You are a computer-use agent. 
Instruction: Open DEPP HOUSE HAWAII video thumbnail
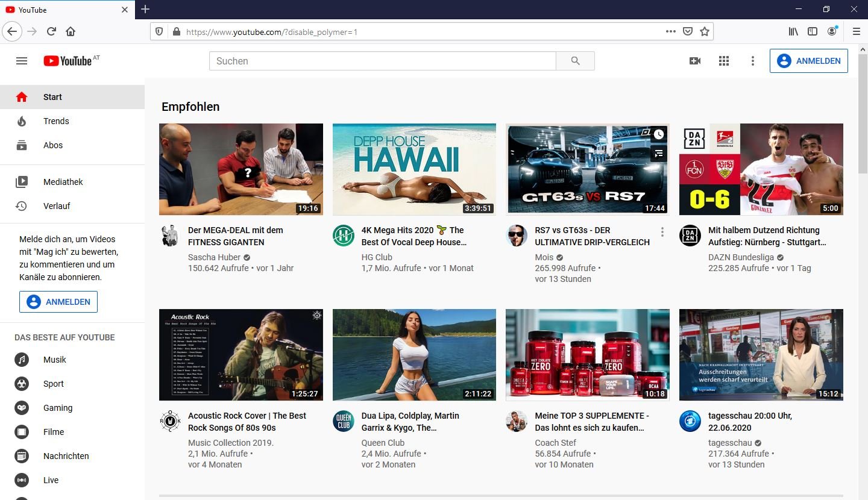[414, 169]
